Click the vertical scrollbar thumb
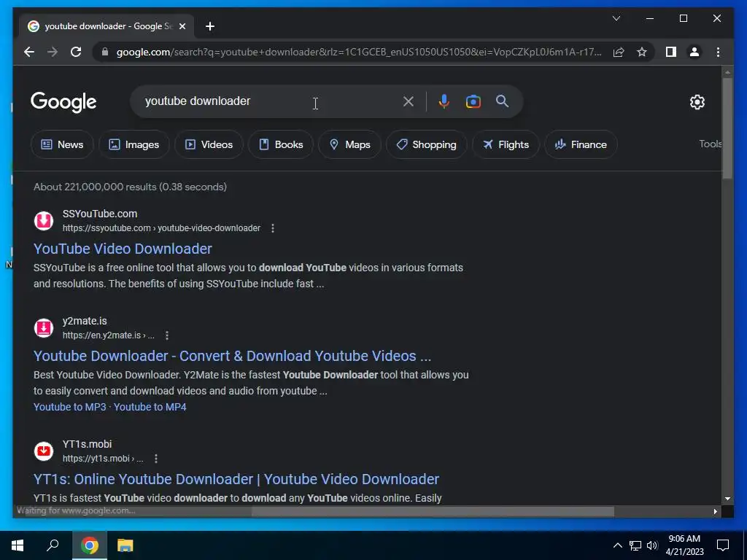The width and height of the screenshot is (747, 560). (x=727, y=128)
